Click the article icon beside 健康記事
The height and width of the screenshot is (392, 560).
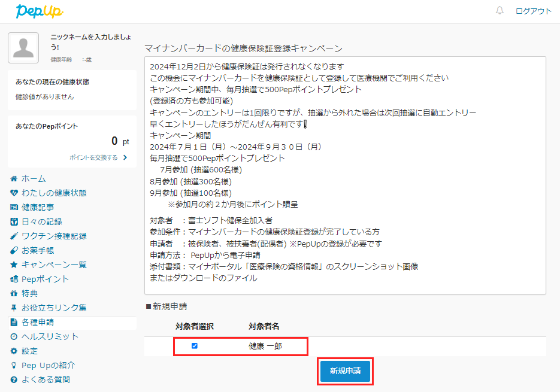(14, 207)
